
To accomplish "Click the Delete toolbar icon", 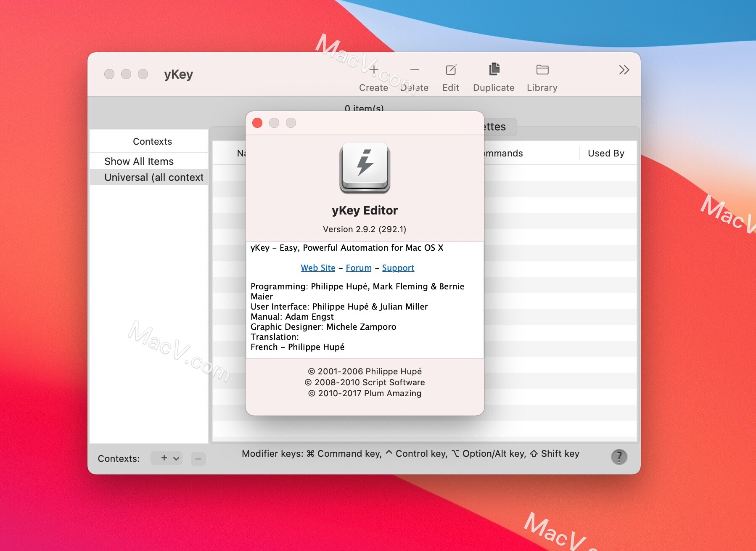I will [415, 70].
